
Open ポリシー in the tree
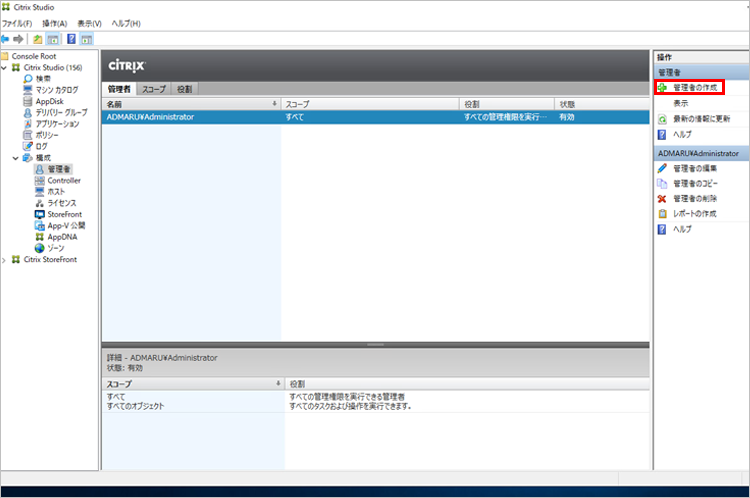pyautogui.click(x=47, y=135)
